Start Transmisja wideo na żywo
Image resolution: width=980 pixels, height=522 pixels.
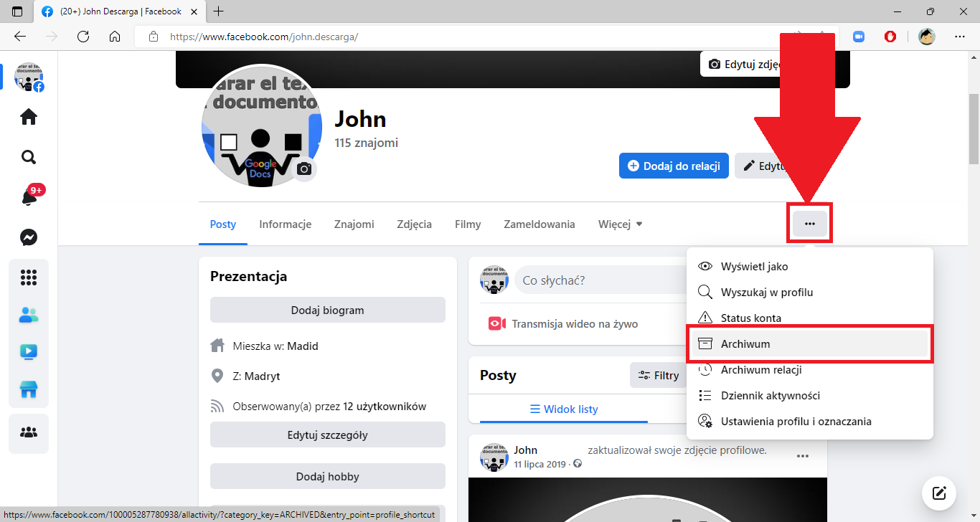pyautogui.click(x=563, y=323)
